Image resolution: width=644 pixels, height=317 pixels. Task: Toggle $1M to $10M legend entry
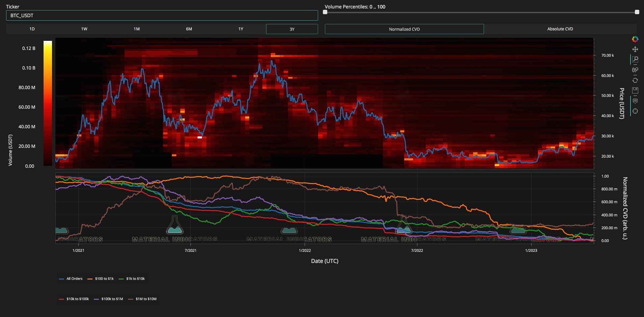146,299
